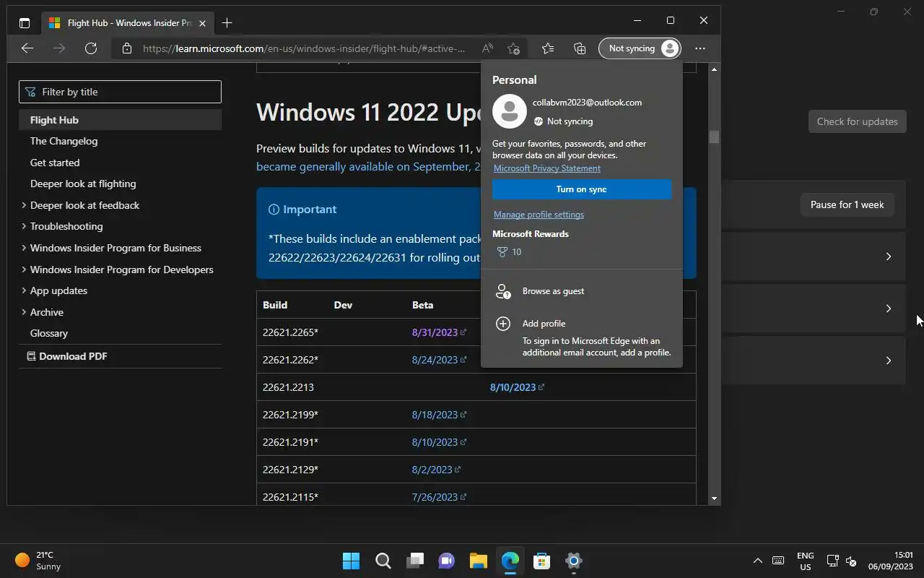Image resolution: width=924 pixels, height=578 pixels.
Task: Open Deeper look at flighting item
Action: coord(83,184)
